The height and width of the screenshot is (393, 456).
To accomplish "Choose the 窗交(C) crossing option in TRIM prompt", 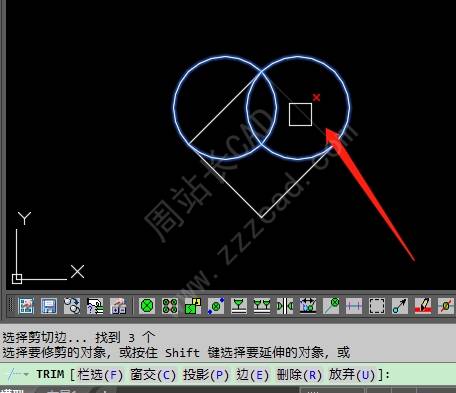I will 153,375.
